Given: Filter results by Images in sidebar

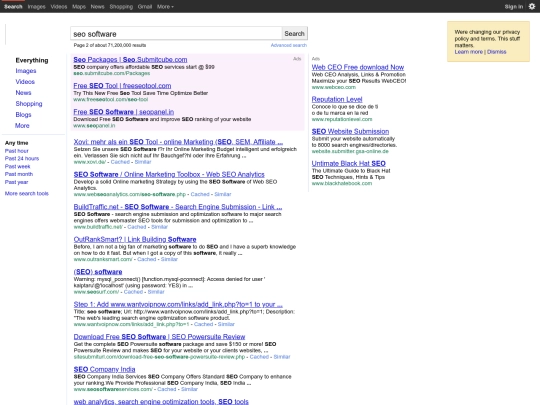Looking at the screenshot, I should pyautogui.click(x=26, y=71).
